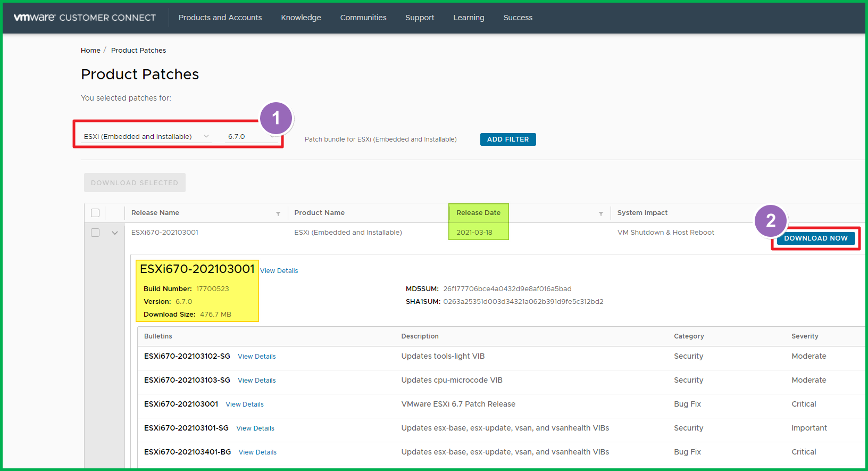Open View Details for ESXi670-202103001 bulletin row
This screenshot has height=471, width=868.
coord(245,404)
